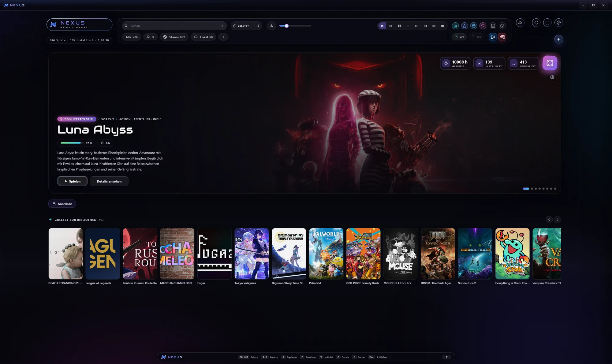This screenshot has height=364, width=612.
Task: Click the scroll-to-top arrow in bottom bar
Action: (x=446, y=357)
